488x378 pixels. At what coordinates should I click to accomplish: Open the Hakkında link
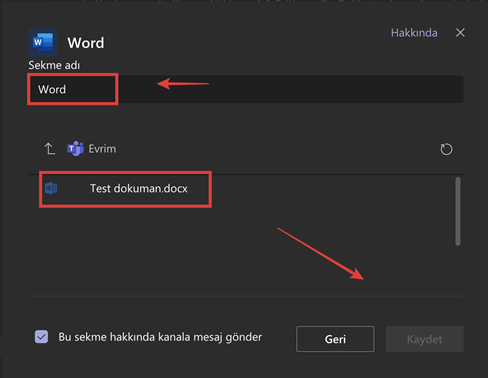point(414,33)
